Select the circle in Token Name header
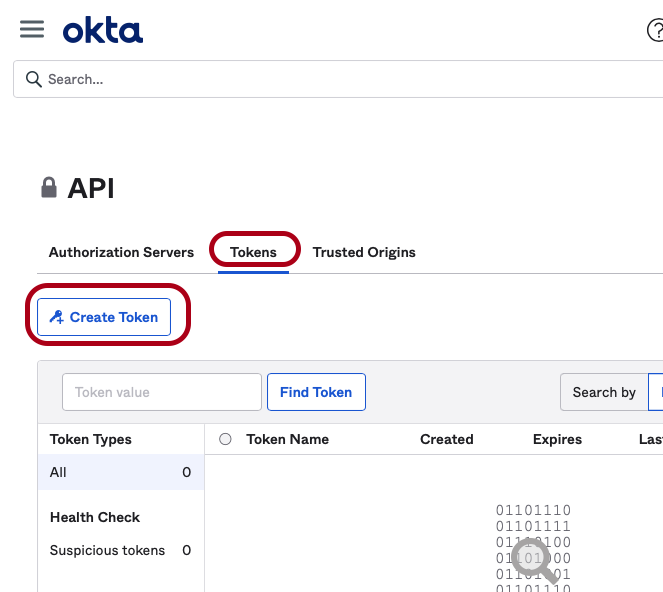The height and width of the screenshot is (592, 663). click(225, 439)
